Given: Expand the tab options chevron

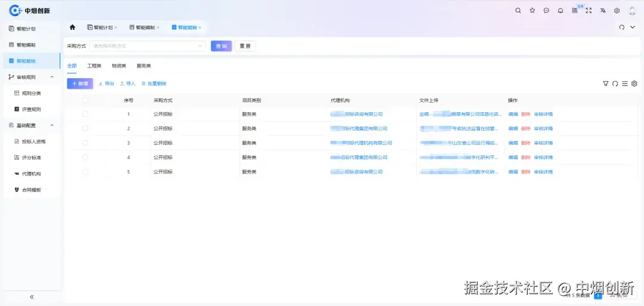Looking at the screenshot, I should pos(633,27).
